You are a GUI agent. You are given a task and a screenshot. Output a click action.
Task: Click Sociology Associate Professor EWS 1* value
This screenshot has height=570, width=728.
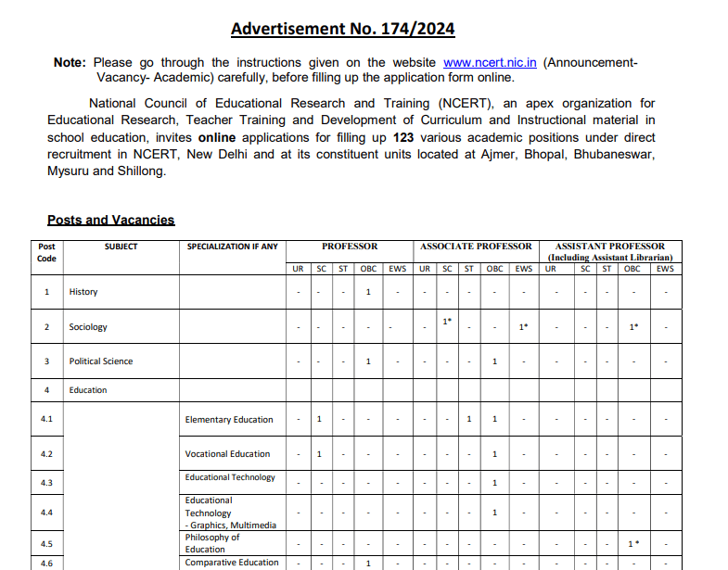point(523,327)
